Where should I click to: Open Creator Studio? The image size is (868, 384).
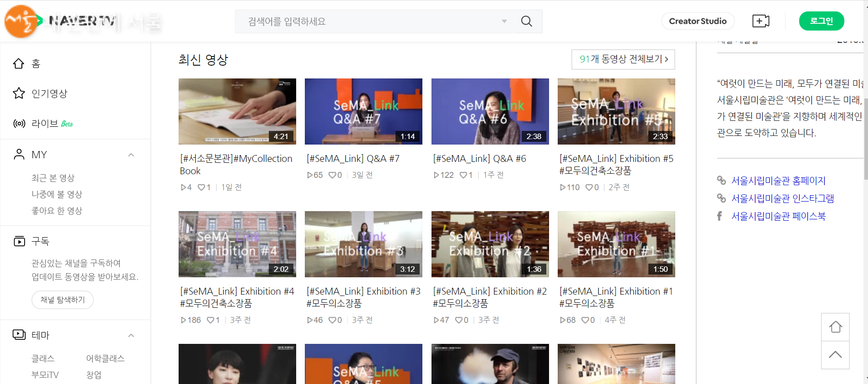[697, 21]
